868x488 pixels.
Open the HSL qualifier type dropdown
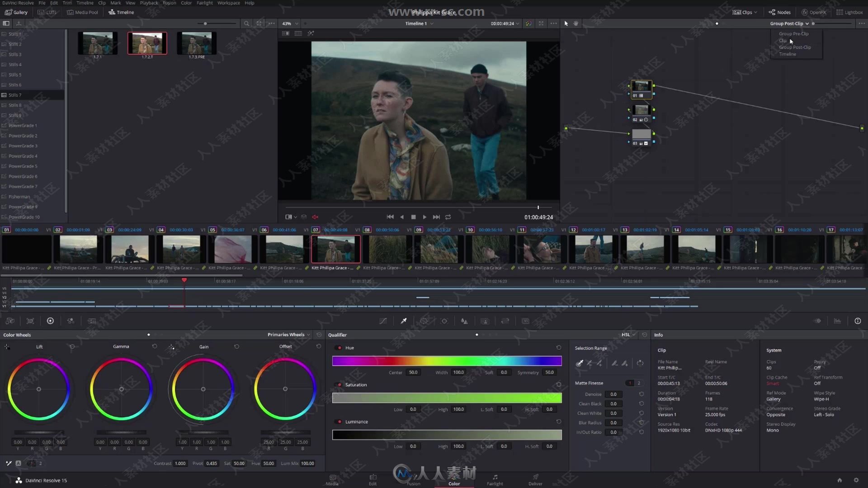point(629,335)
